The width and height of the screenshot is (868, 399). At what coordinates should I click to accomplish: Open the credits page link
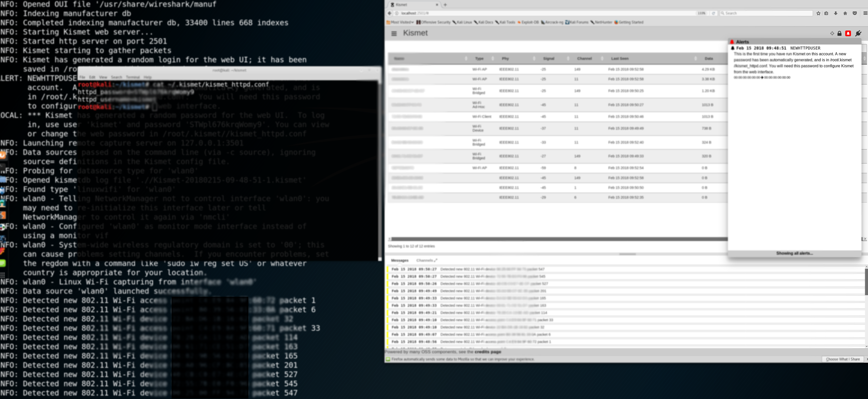coord(488,352)
